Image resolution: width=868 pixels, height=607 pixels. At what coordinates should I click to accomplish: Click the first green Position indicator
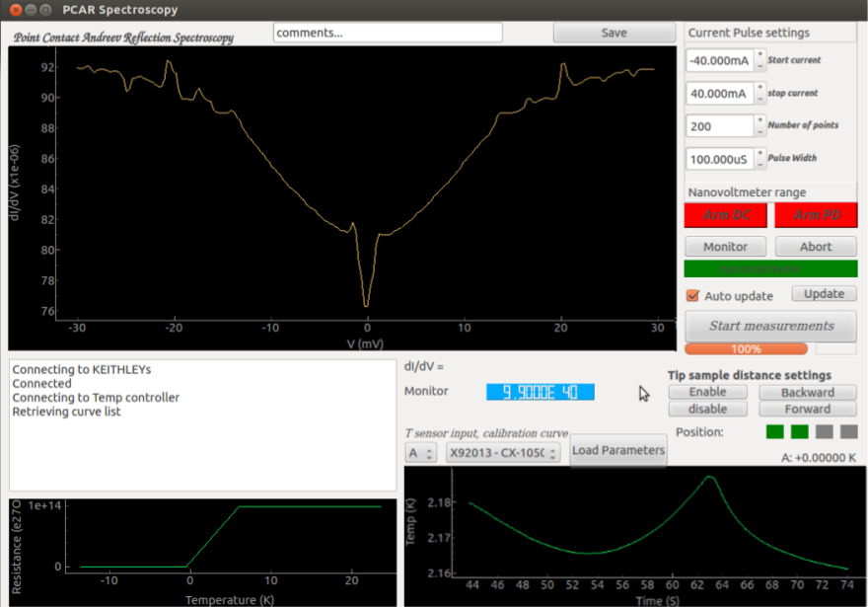click(775, 431)
